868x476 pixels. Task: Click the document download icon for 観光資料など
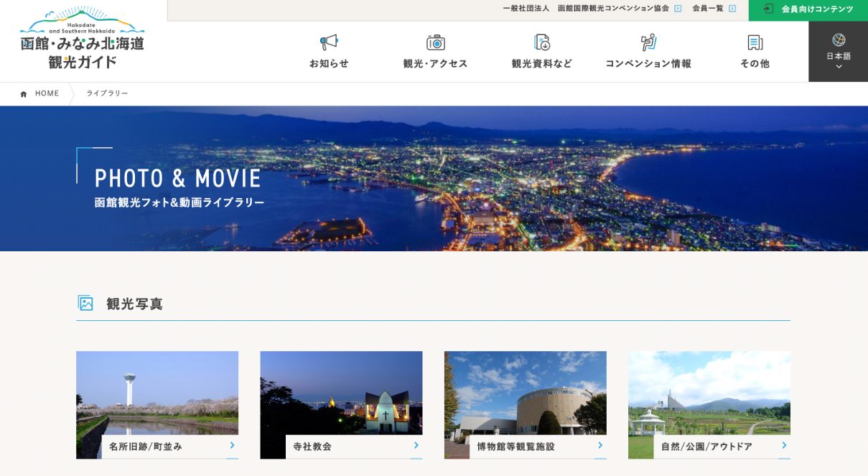click(542, 42)
